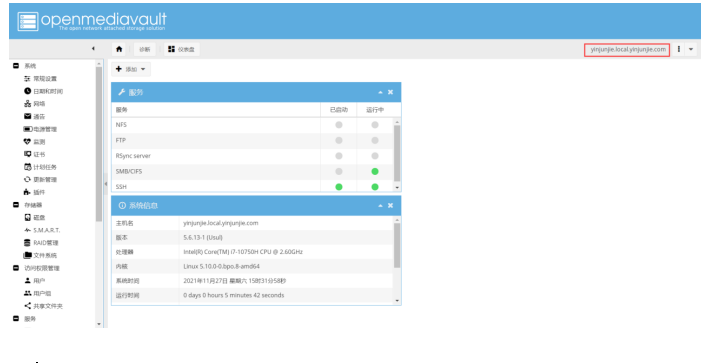Click the 已启动 (enabled) column header
707x363 pixels.
(x=339, y=110)
